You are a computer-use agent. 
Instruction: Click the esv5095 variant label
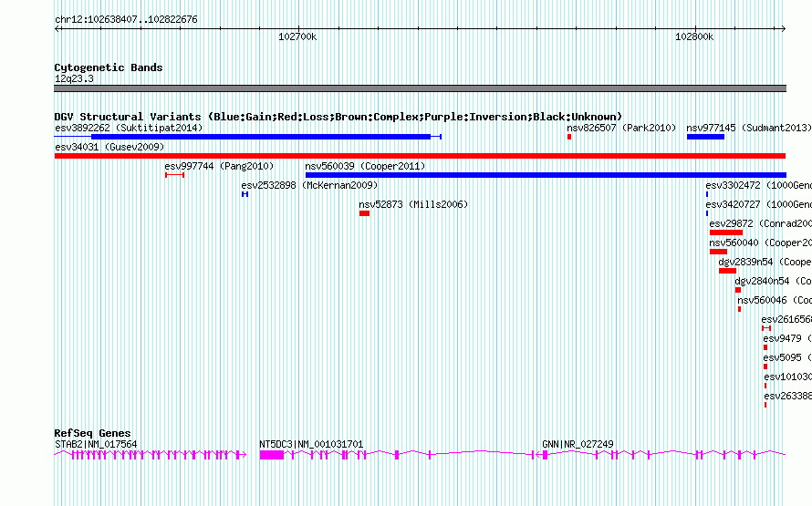(787, 357)
